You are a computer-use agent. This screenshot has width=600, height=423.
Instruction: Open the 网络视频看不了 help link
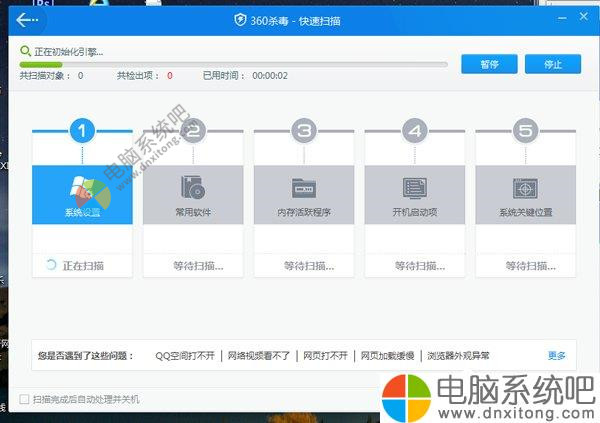(259, 356)
